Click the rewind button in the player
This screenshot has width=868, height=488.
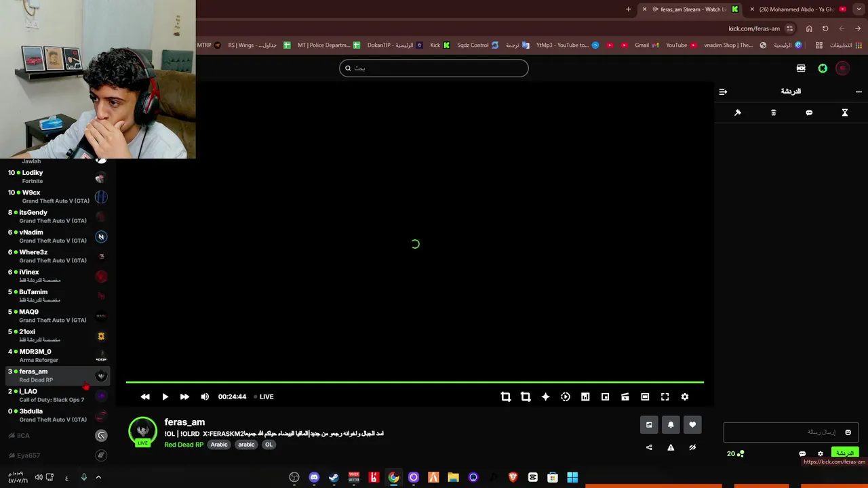[145, 396]
